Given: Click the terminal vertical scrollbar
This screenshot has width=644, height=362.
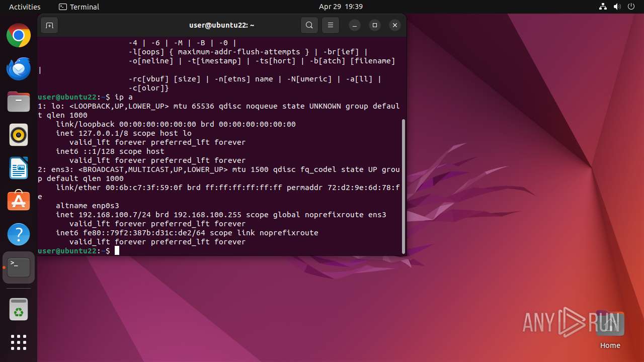Looking at the screenshot, I should [x=404, y=187].
